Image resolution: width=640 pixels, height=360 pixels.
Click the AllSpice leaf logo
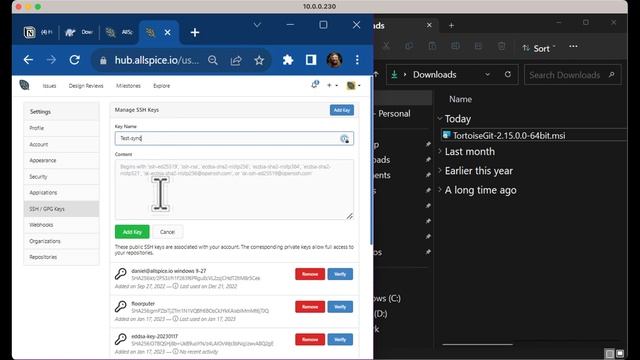pyautogui.click(x=24, y=85)
